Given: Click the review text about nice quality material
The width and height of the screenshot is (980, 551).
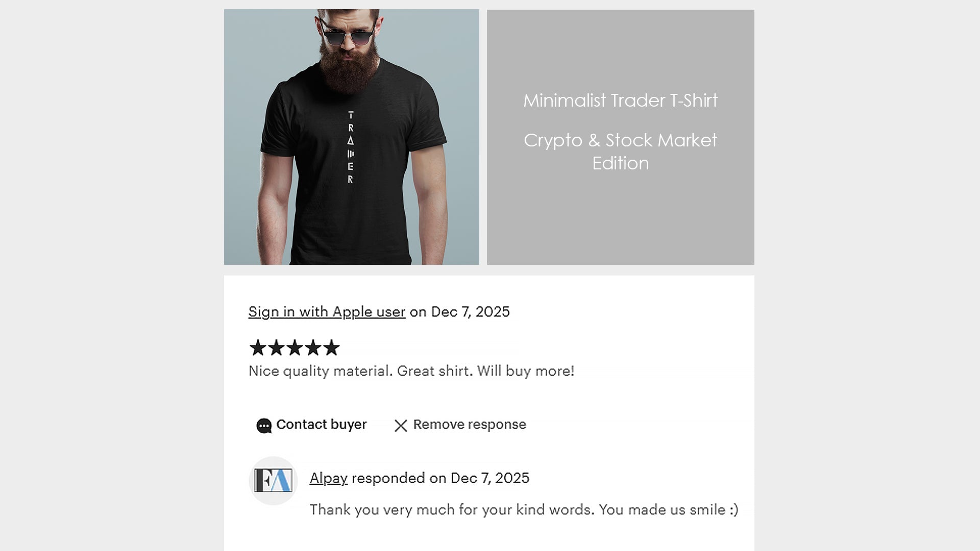Looking at the screenshot, I should (411, 371).
